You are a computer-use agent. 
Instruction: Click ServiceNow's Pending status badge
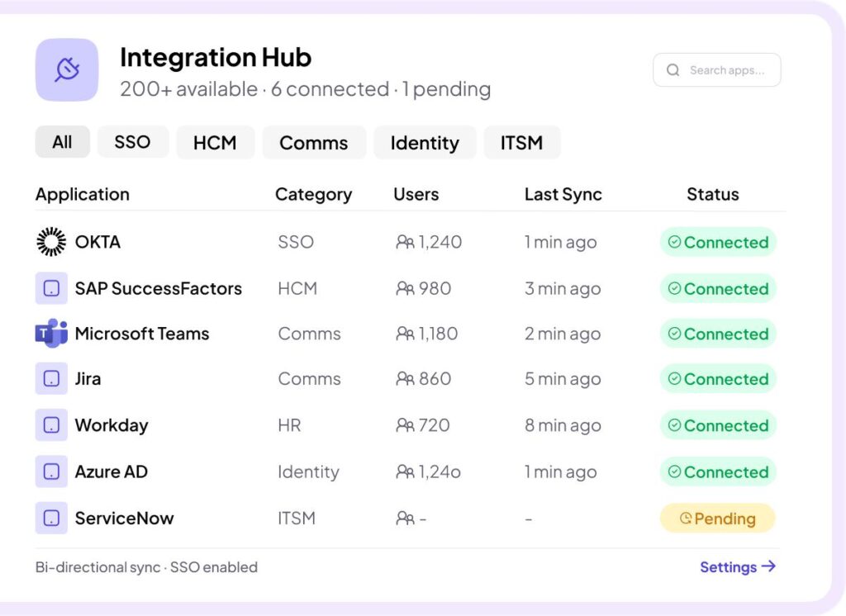(718, 519)
